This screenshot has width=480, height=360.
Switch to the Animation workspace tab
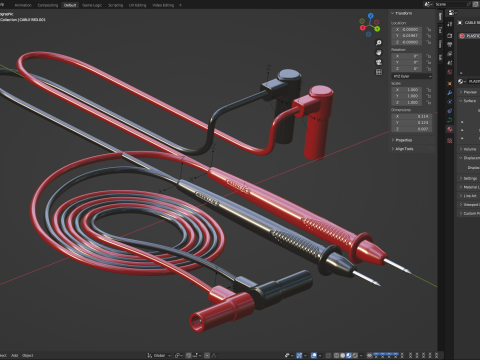(23, 5)
